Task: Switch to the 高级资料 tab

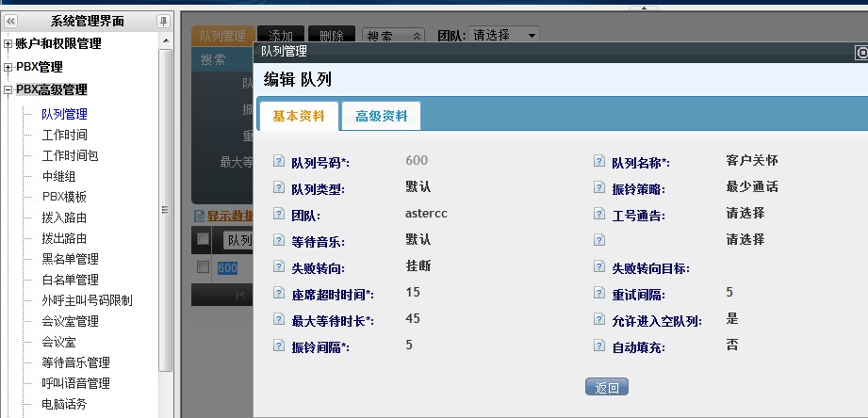Action: tap(382, 116)
